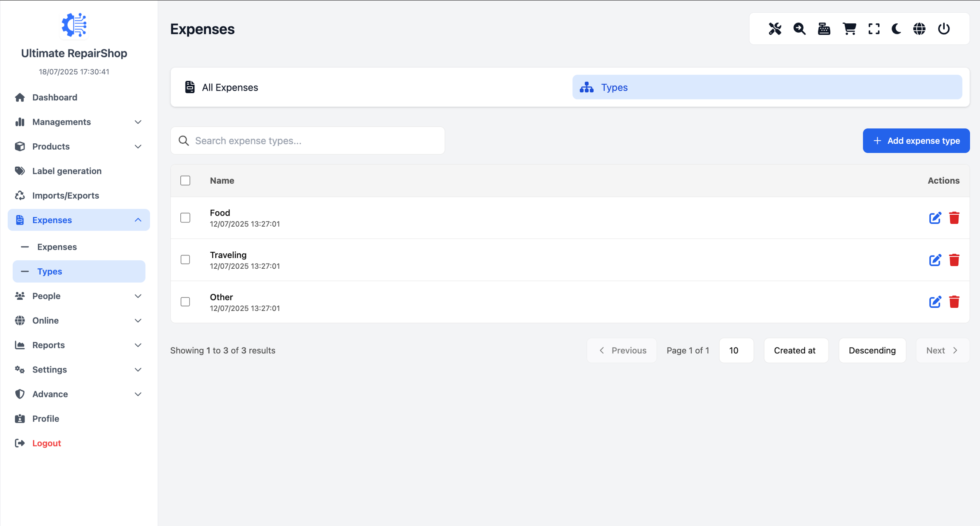Viewport: 980px width, 526px height.
Task: Click the power icon in header
Action: point(944,29)
